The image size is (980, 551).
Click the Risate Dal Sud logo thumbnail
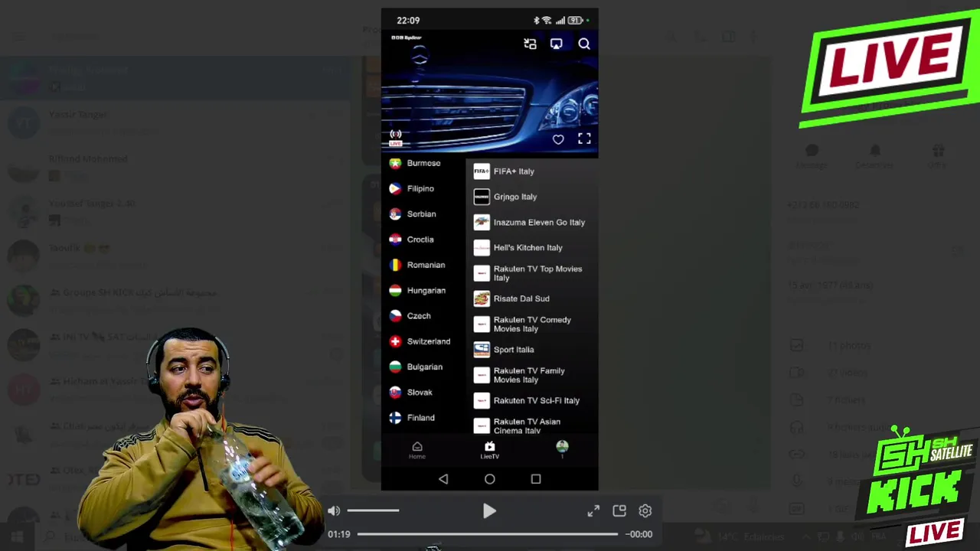click(482, 298)
